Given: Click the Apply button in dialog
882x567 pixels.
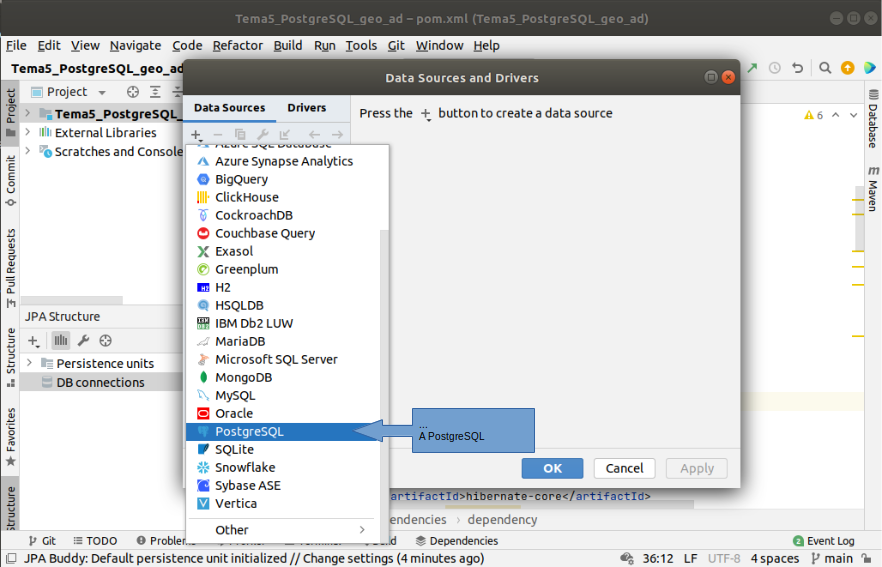Looking at the screenshot, I should pyautogui.click(x=697, y=469).
